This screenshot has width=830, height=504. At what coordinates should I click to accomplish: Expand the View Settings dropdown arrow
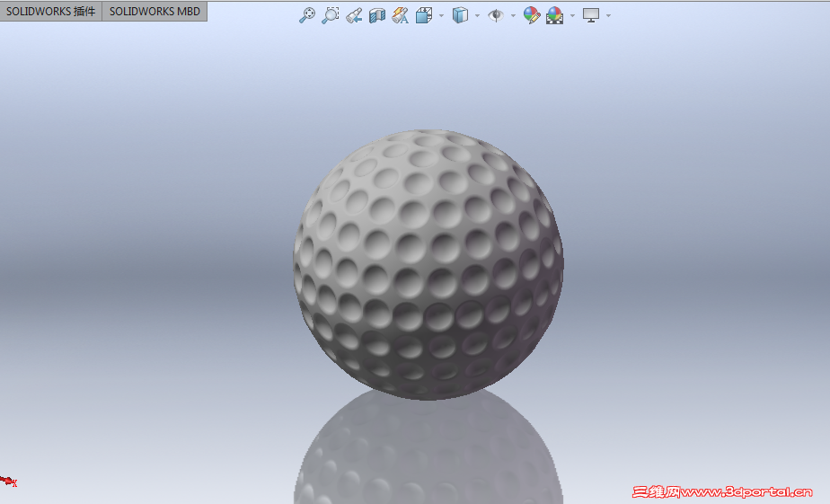[608, 16]
